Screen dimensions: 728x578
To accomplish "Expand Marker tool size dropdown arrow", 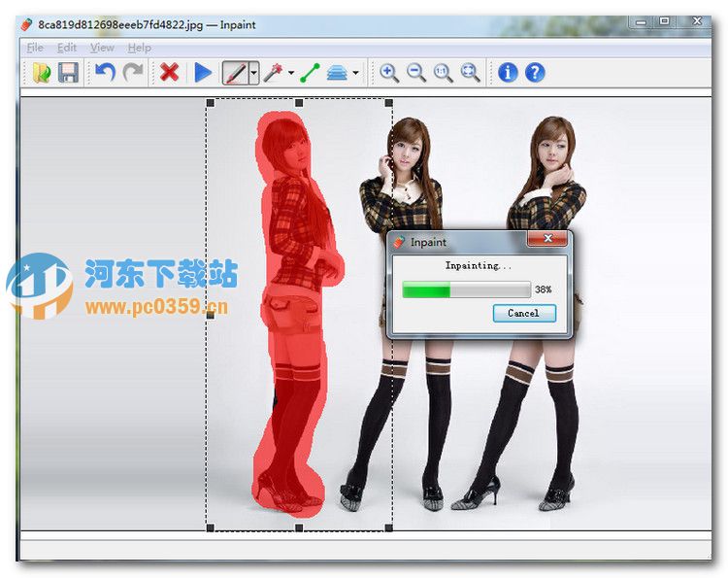I will [254, 73].
